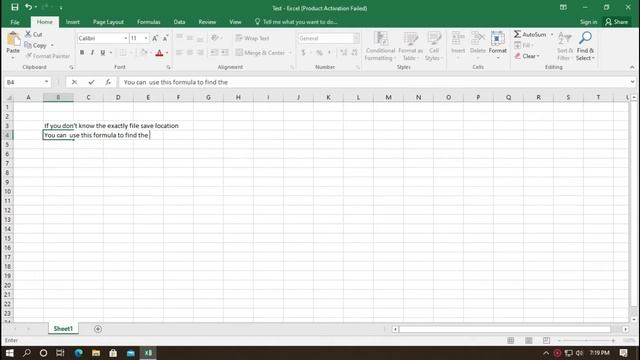Screen dimensions: 640x360
Task: Click the Copy icon
Action: (x=28, y=45)
